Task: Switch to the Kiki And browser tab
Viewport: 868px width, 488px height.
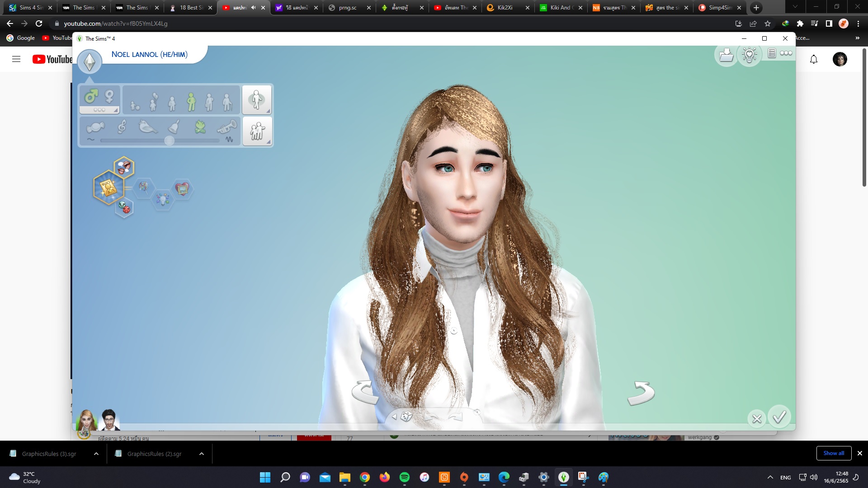Action: coord(561,8)
